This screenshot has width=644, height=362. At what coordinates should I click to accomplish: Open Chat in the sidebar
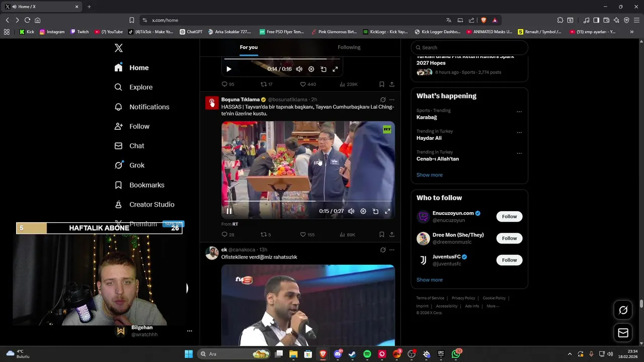pyautogui.click(x=129, y=146)
